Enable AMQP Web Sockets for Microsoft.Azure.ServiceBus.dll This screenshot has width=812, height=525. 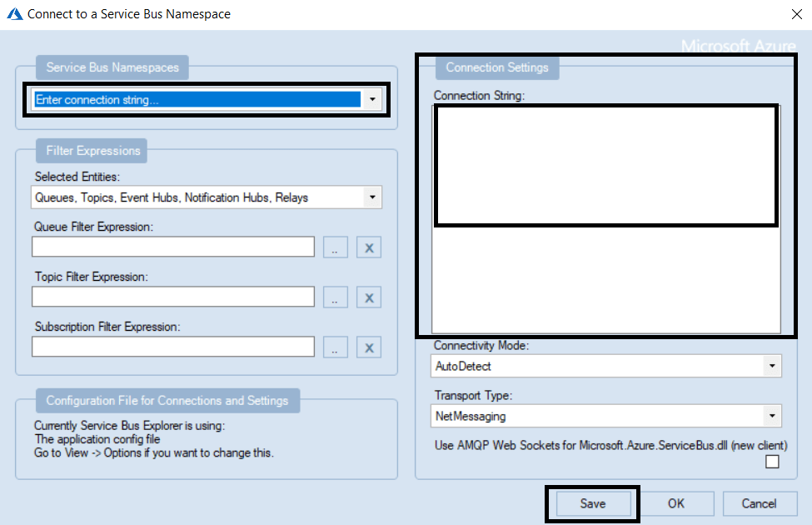click(772, 461)
